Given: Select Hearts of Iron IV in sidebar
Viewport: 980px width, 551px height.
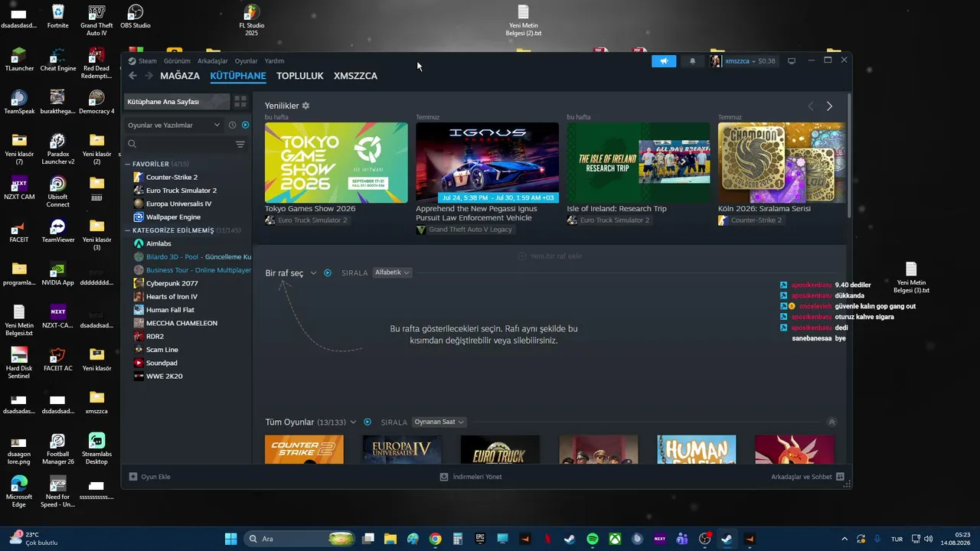Looking at the screenshot, I should coord(171,297).
